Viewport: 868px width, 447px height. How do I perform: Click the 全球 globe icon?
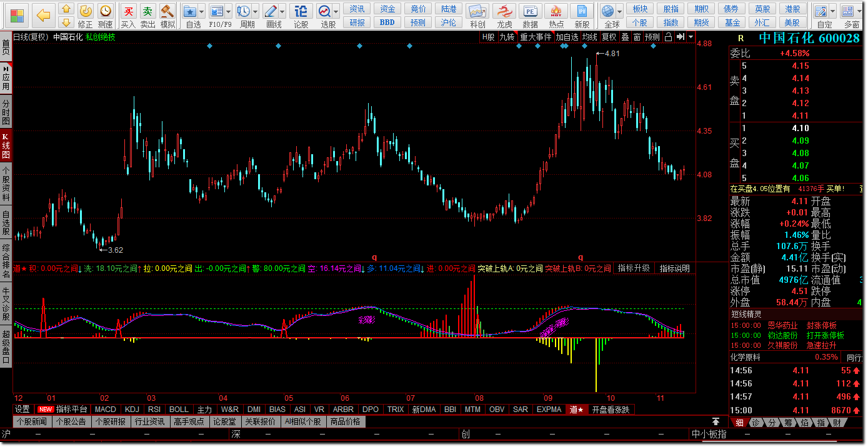[x=607, y=11]
